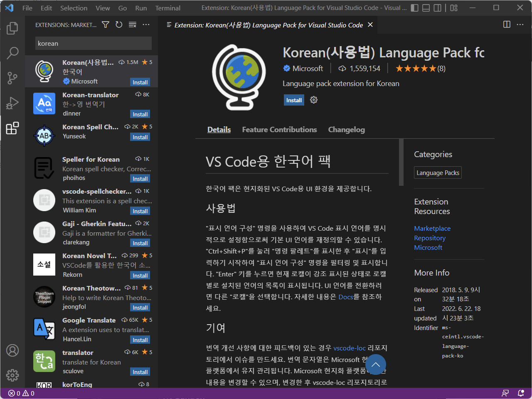Viewport: 532px width, 399px height.
Task: Split the editor to the right
Action: point(507,25)
